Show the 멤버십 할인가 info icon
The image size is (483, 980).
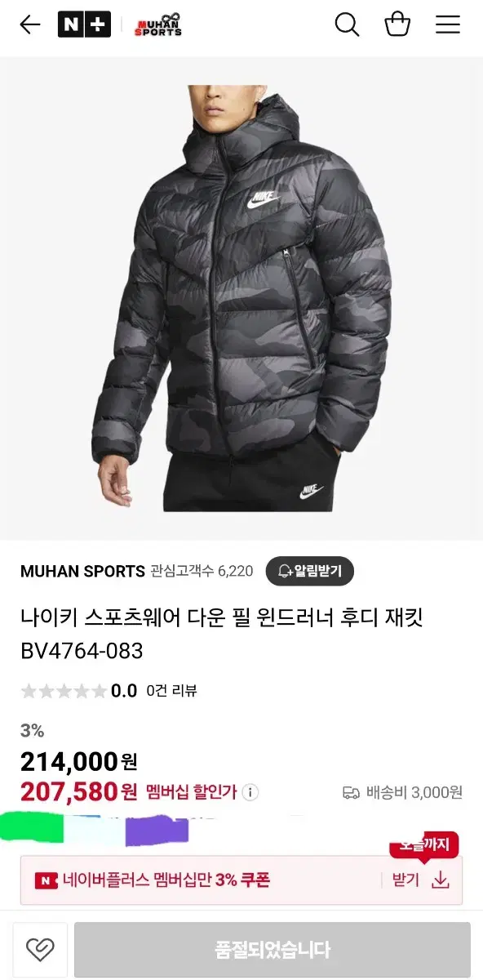(x=250, y=792)
